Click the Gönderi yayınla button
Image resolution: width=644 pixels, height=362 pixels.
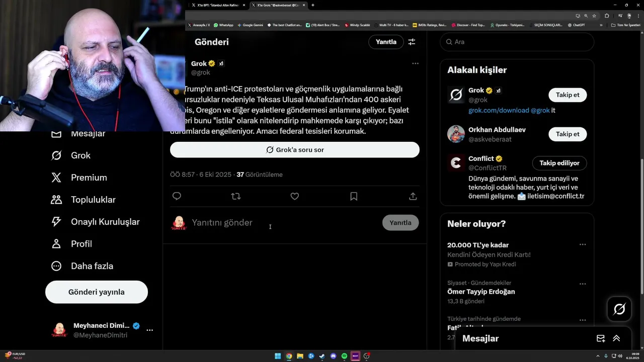click(x=97, y=292)
